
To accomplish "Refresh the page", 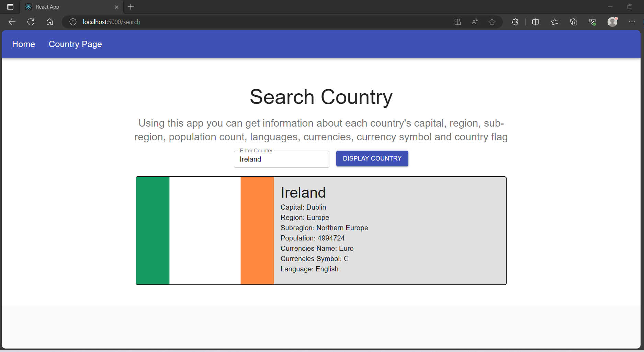I will tap(31, 22).
